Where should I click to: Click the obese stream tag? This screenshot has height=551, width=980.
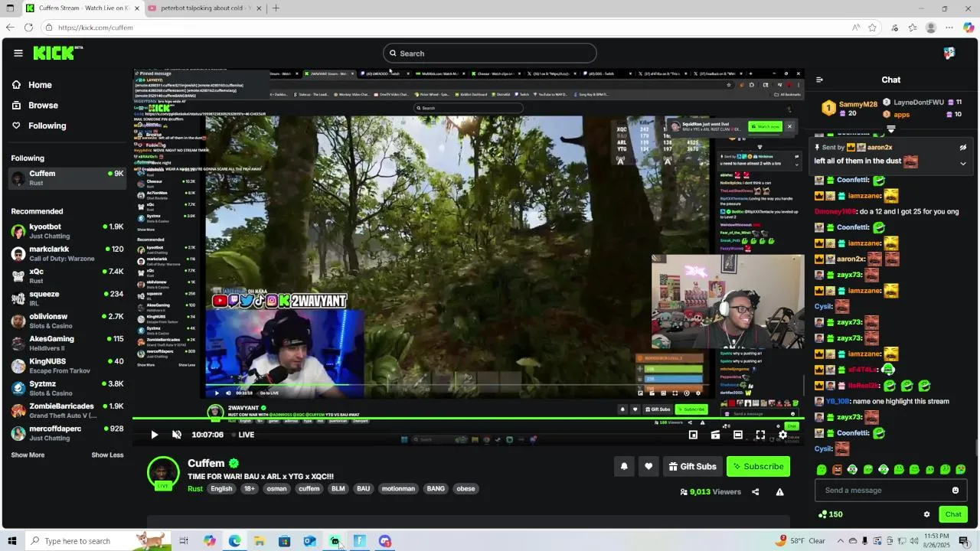tap(465, 489)
